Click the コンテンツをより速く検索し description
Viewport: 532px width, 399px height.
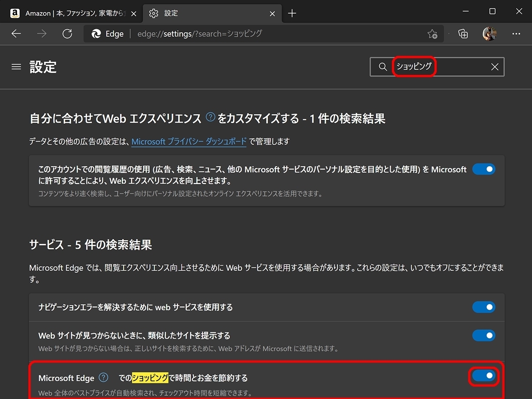click(x=180, y=194)
